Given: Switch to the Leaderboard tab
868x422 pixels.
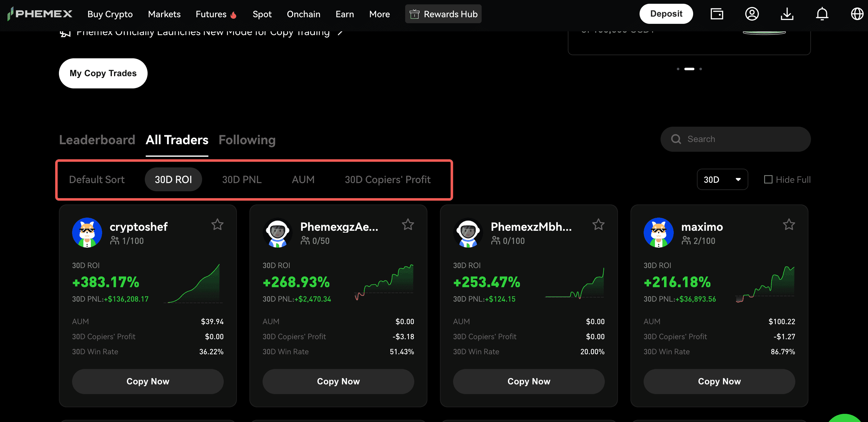Looking at the screenshot, I should (x=97, y=140).
